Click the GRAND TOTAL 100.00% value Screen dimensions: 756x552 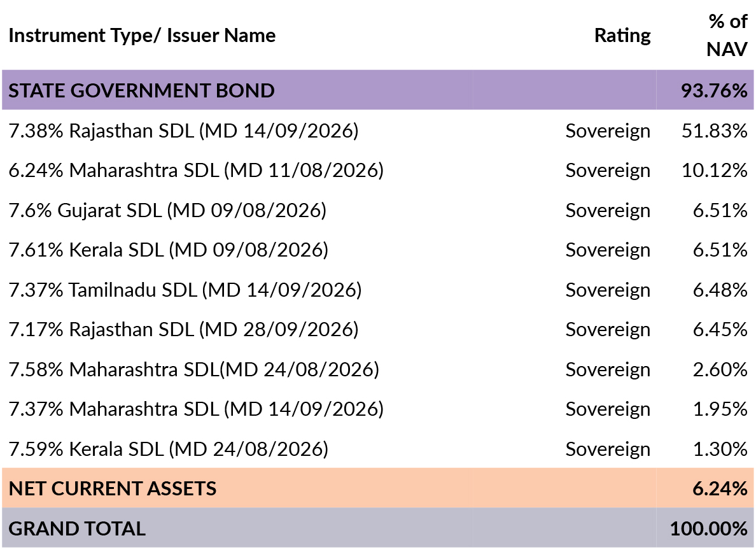(x=708, y=528)
